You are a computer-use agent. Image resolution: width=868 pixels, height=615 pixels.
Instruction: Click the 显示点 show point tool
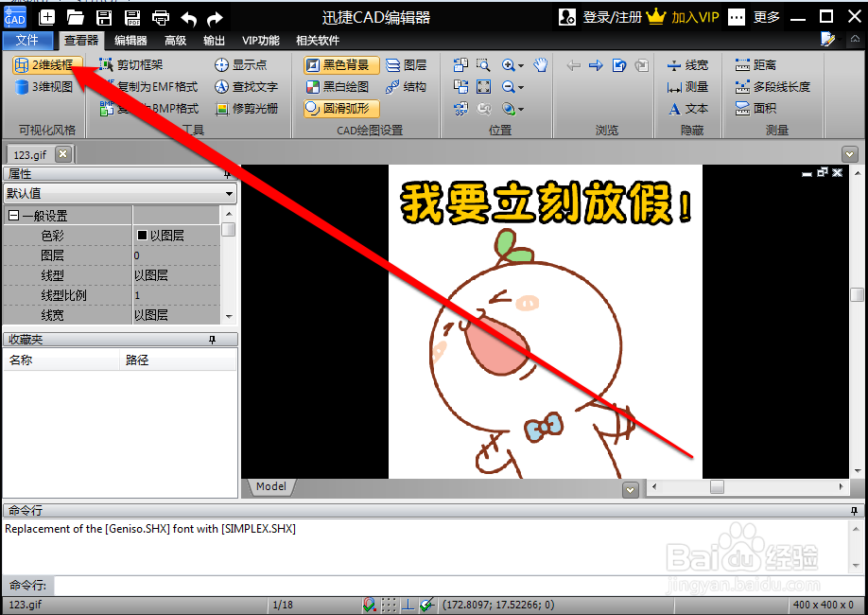coord(241,65)
